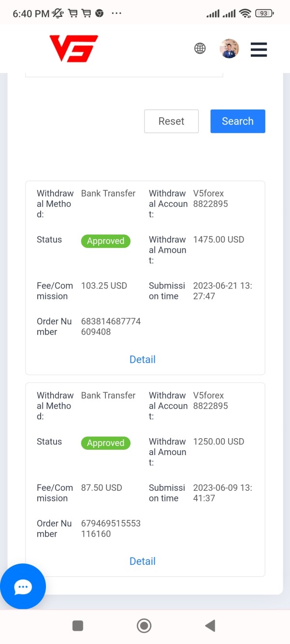Viewport: 290px width, 644px height.
Task: Tap the V5 logo in header
Action: pyautogui.click(x=73, y=48)
